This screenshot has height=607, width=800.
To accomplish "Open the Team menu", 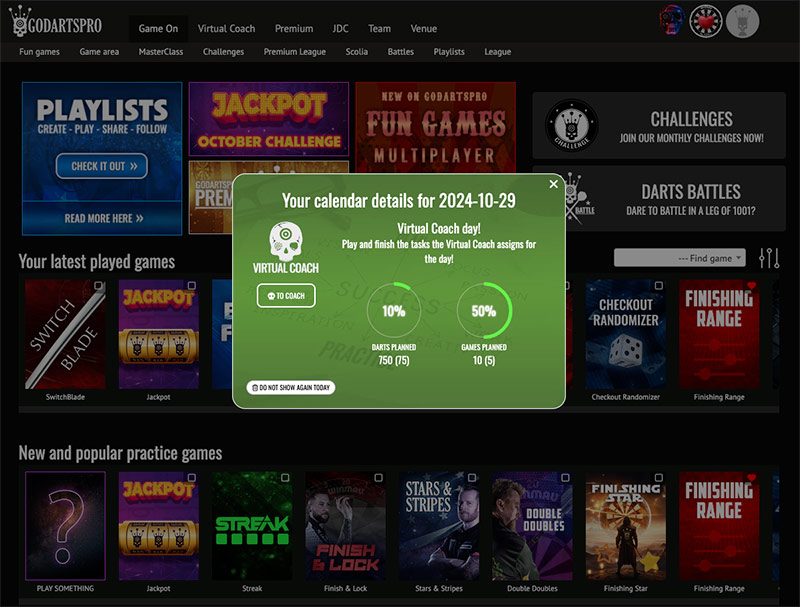I will (380, 29).
